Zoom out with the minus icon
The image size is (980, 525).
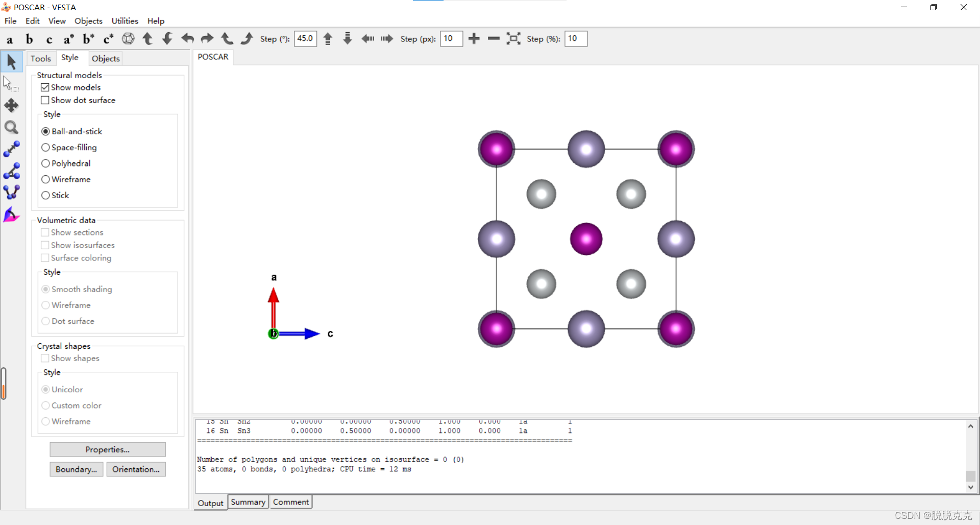click(x=494, y=39)
